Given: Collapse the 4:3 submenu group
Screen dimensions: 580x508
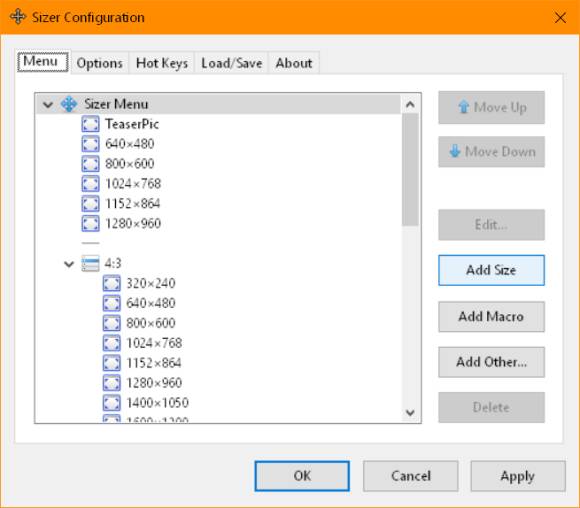Looking at the screenshot, I should click(x=69, y=264).
